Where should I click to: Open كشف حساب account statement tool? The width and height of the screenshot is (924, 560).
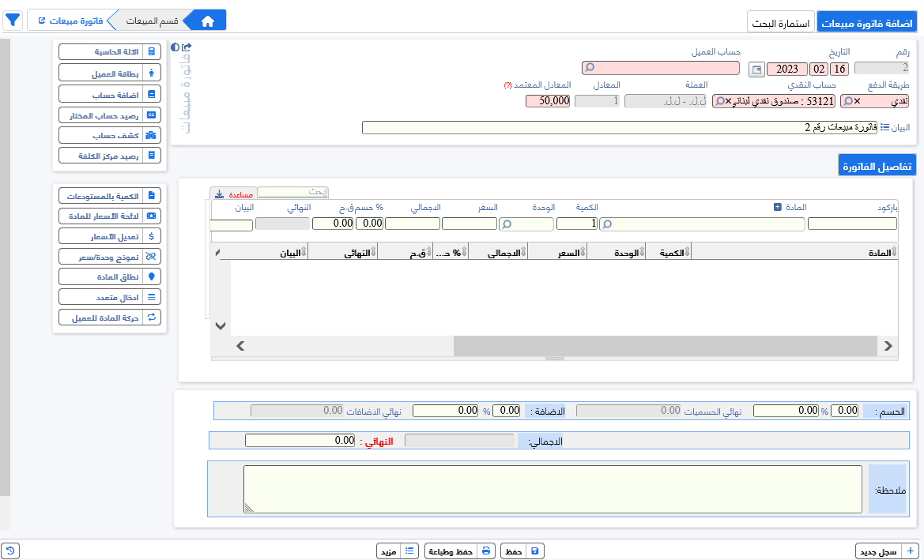click(x=110, y=134)
